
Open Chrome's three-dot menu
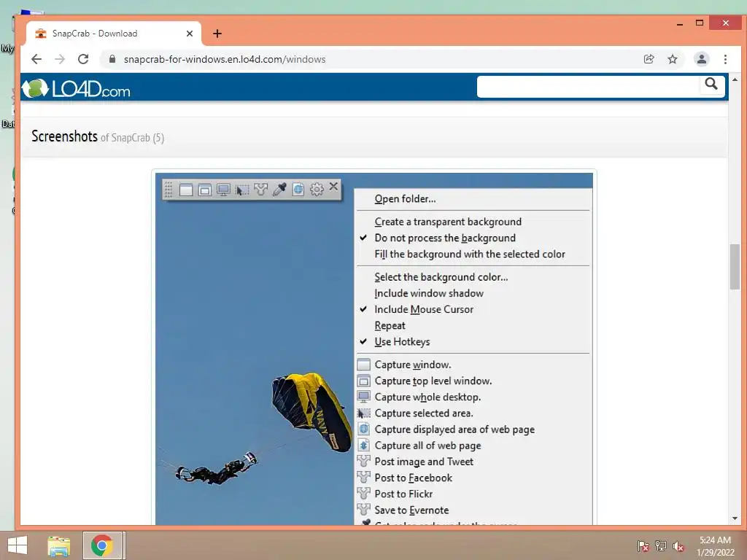tap(725, 59)
